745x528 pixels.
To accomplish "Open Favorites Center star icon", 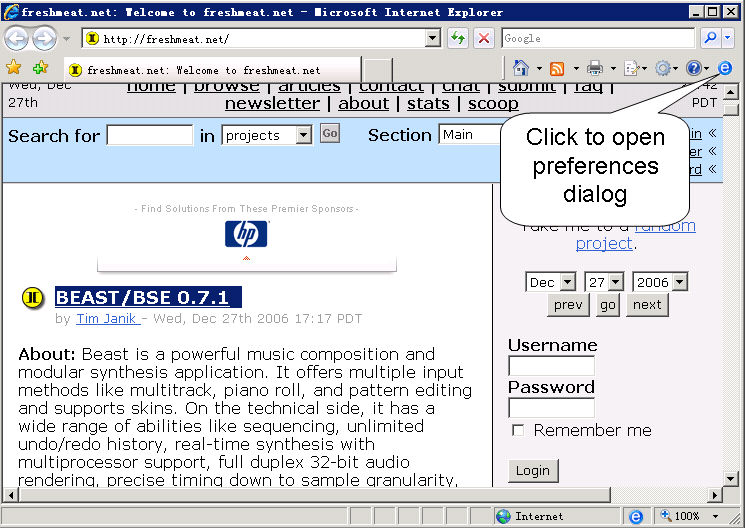I will click(x=13, y=68).
